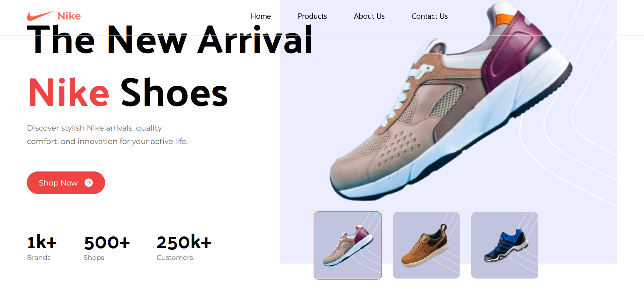
Task: Click the Nike brand name text
Action: (69, 16)
